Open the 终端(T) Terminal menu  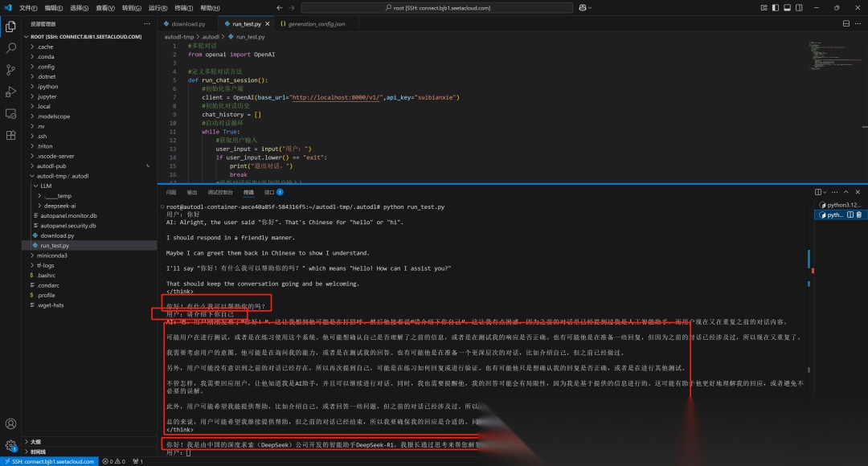[184, 8]
